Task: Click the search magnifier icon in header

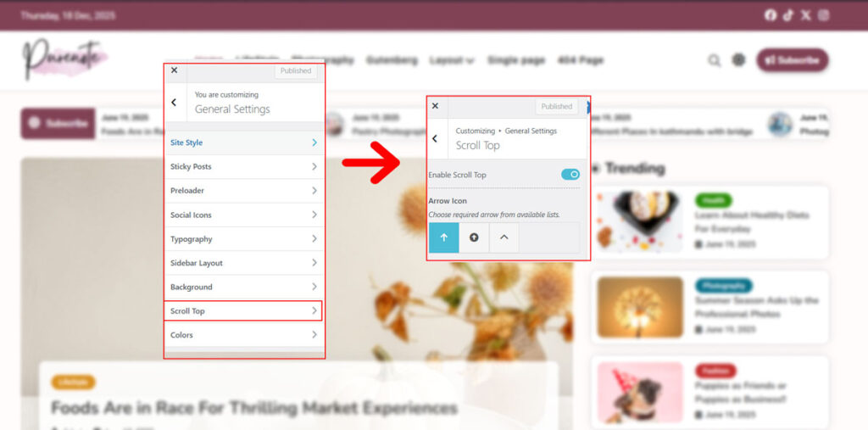Action: [x=714, y=60]
